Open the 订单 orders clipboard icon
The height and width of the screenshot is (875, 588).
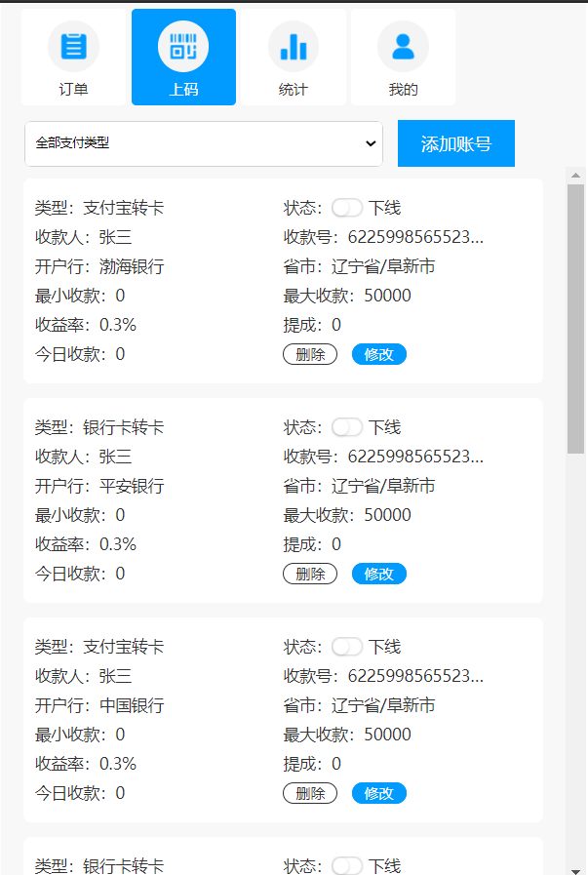tap(74, 46)
